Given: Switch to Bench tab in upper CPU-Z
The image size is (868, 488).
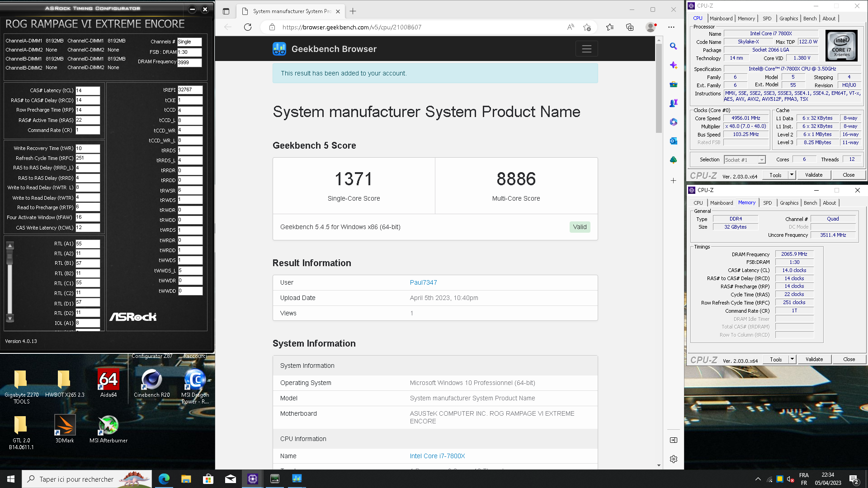Looking at the screenshot, I should (x=810, y=19).
